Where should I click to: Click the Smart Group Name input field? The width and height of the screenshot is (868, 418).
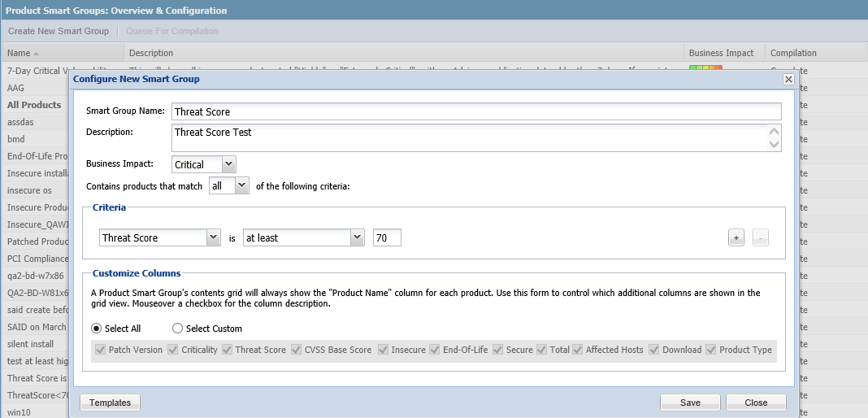click(x=476, y=111)
